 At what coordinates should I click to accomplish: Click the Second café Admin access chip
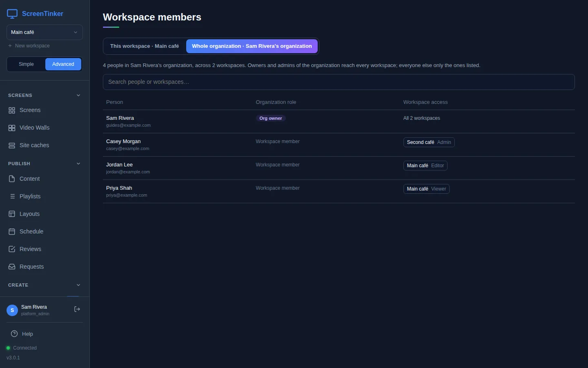[429, 142]
